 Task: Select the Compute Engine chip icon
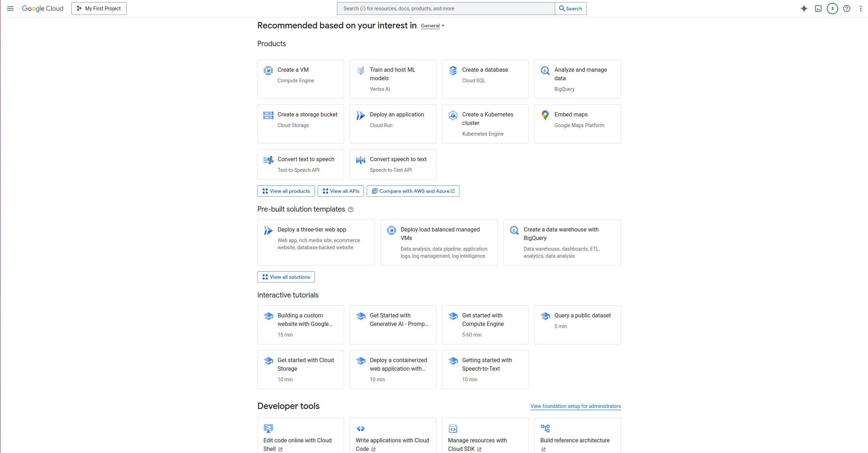point(268,70)
